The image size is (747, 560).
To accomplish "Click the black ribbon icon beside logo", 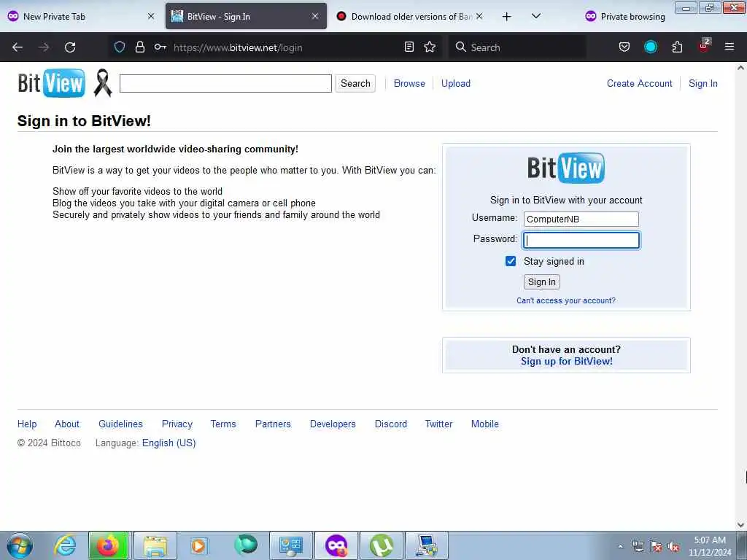I will [102, 83].
